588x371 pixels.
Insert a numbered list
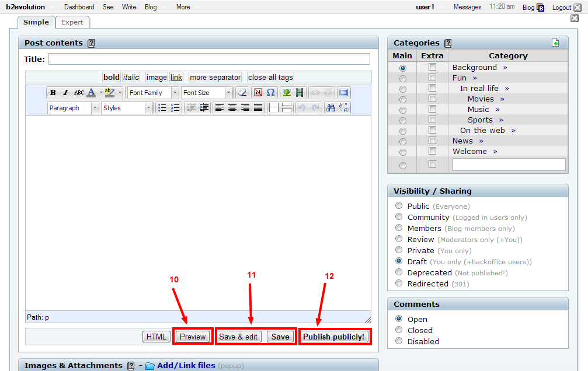point(175,108)
